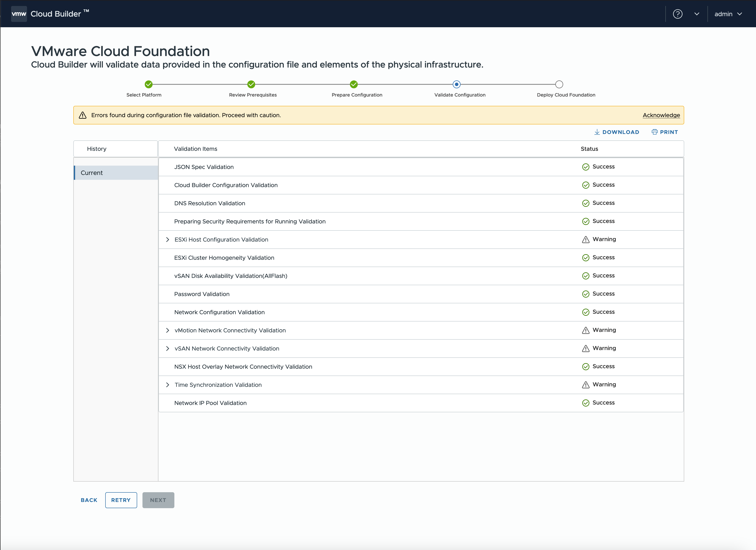Open the help dropdown arrow menu
This screenshot has height=550, width=756.
pos(696,14)
